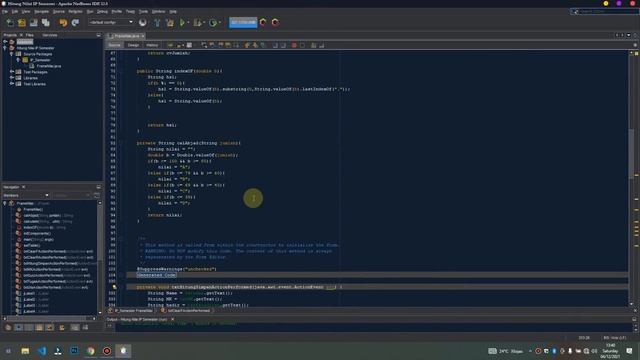Image resolution: width=640 pixels, height=360 pixels.
Task: Switch to the Services tab
Action: [x=50, y=35]
